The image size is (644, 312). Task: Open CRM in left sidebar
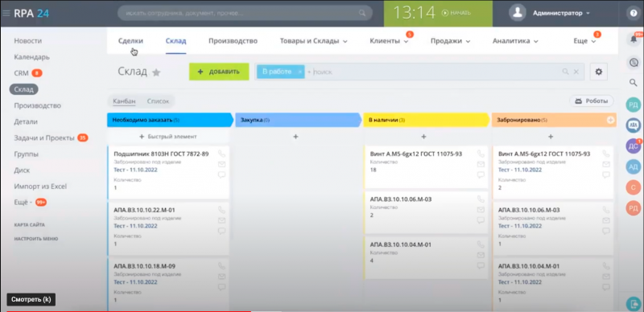22,73
